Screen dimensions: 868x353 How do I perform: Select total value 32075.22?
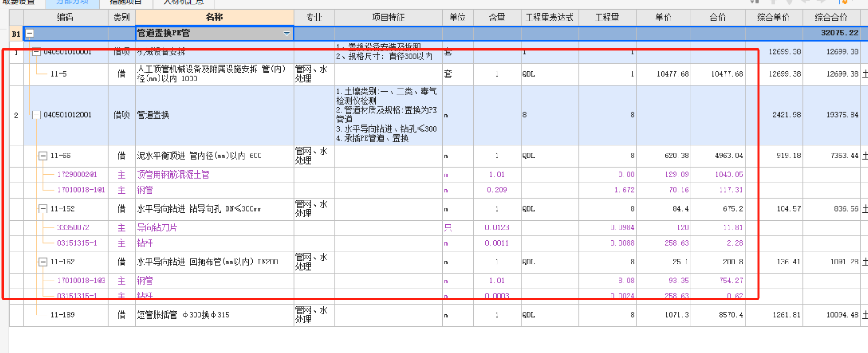tap(839, 33)
